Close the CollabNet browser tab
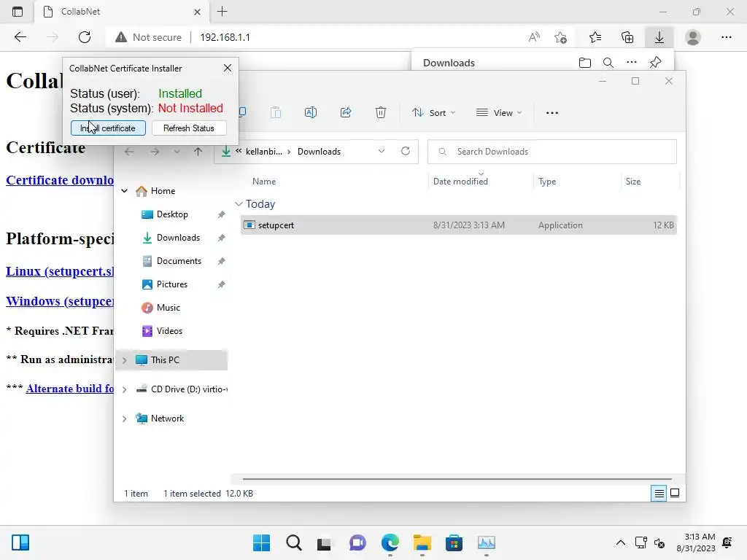The image size is (747, 560). point(197,12)
